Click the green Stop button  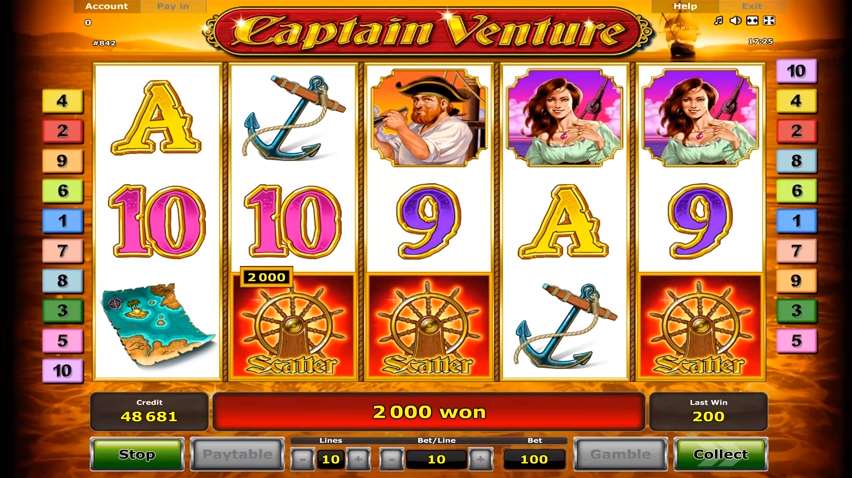pyautogui.click(x=137, y=454)
